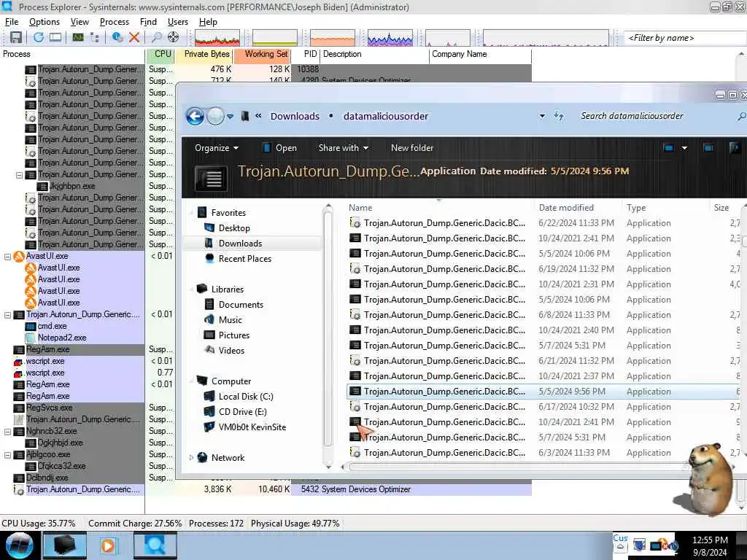Click the Save icon in Process Explorer toolbar
Viewport: 747px width, 560px height.
(16, 37)
